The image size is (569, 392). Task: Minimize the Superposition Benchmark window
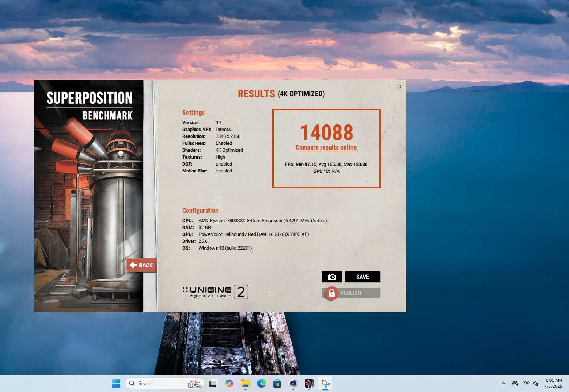pos(388,86)
